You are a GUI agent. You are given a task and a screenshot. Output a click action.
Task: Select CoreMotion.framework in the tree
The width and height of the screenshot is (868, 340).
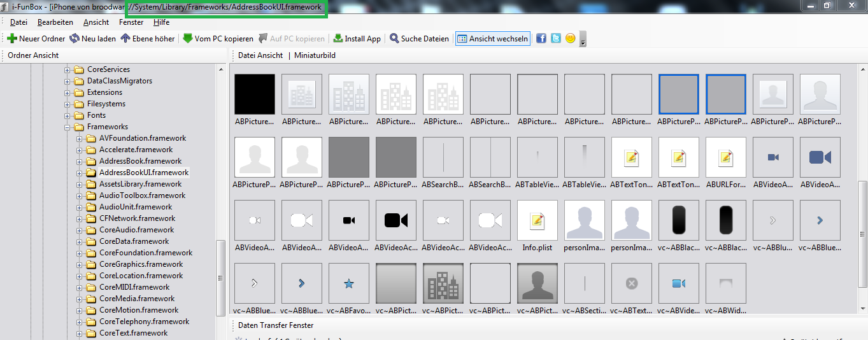(x=139, y=310)
